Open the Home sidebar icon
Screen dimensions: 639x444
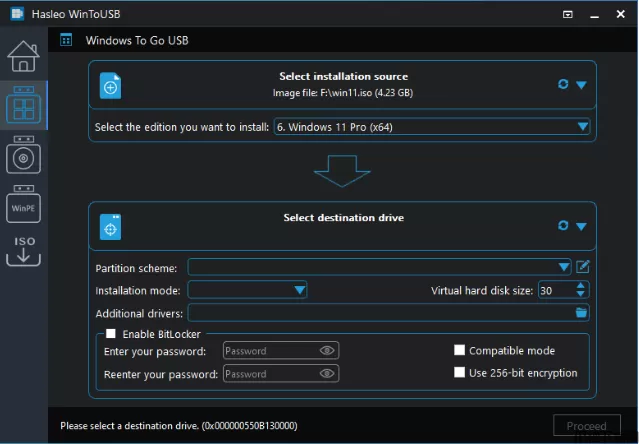23,57
